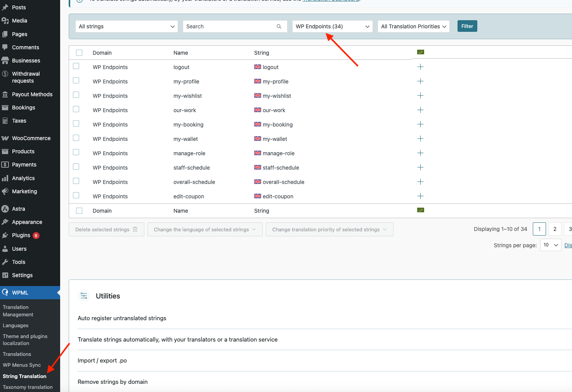Open Taxonomy translation submenu item
Viewport: 572px width, 392px height.
[x=28, y=387]
